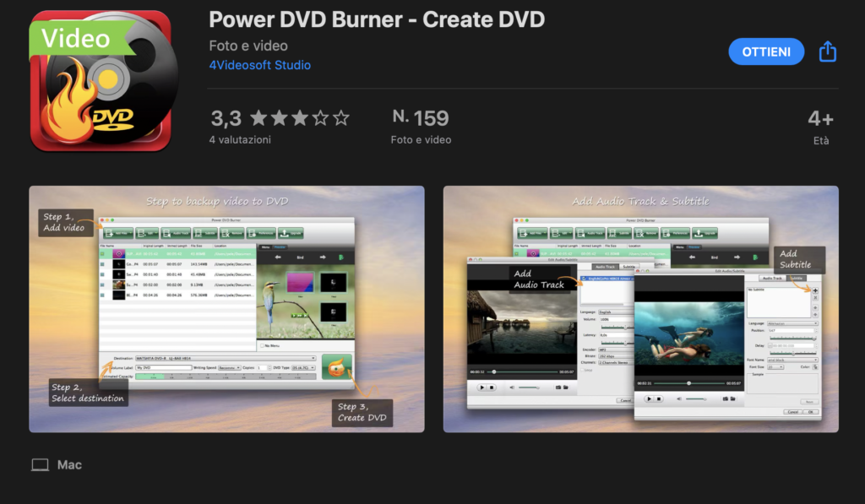Click the OTTIENI button to get app
865x504 pixels.
(x=766, y=51)
